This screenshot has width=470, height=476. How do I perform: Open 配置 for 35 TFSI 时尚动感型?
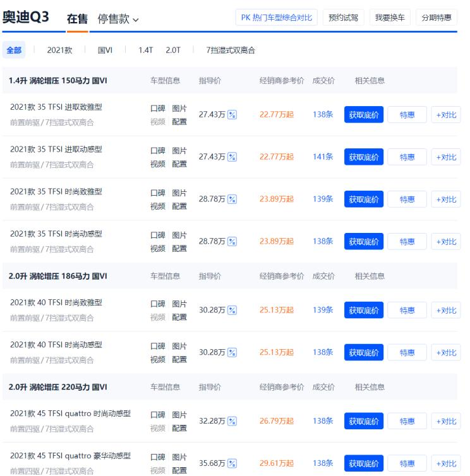click(179, 248)
